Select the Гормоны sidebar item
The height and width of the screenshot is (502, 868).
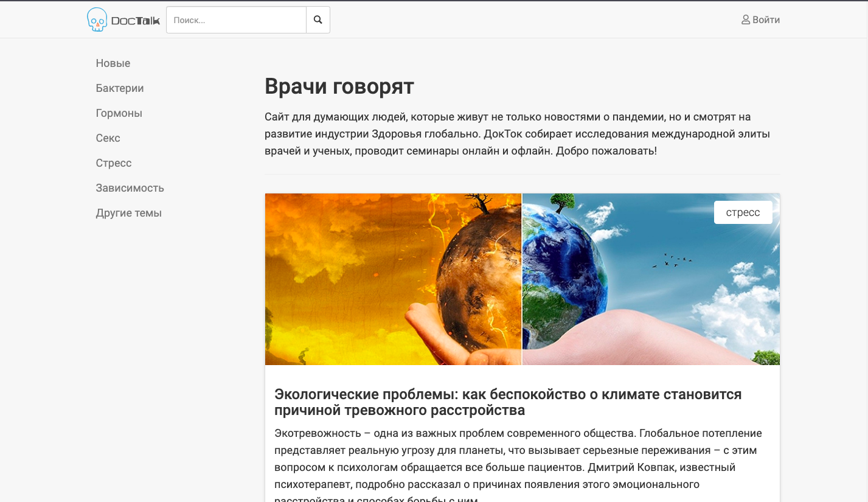click(x=119, y=113)
